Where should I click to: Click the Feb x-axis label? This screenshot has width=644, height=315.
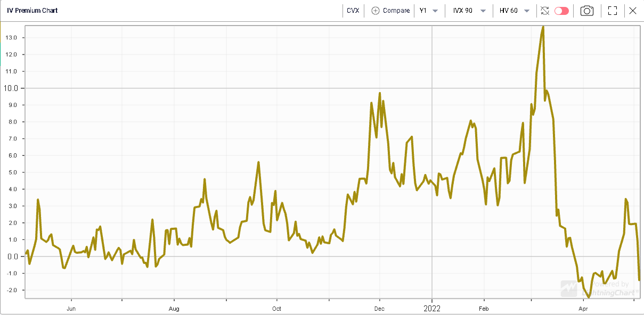coord(484,308)
